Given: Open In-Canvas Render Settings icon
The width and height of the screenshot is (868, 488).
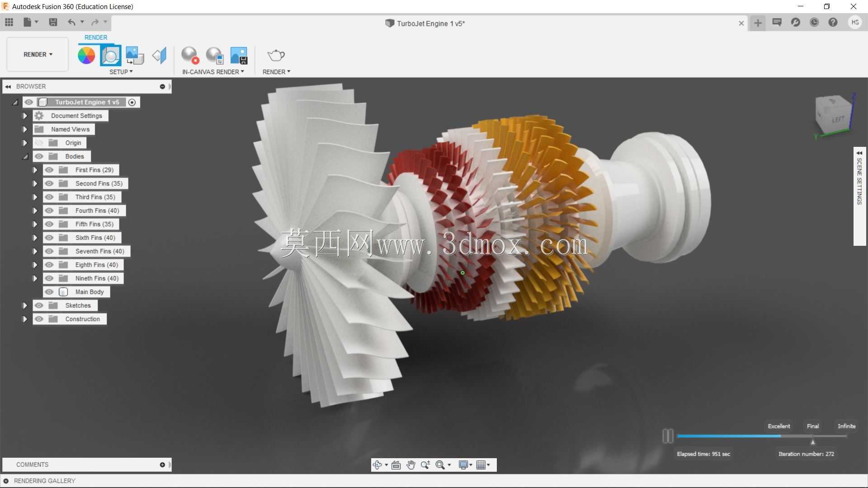Looking at the screenshot, I should 215,56.
